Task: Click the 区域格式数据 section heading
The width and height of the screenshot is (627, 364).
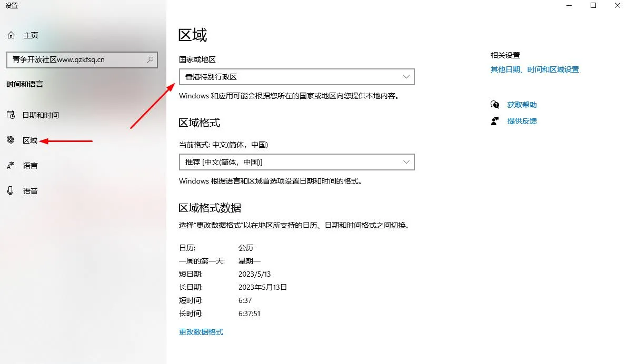Action: click(x=210, y=208)
